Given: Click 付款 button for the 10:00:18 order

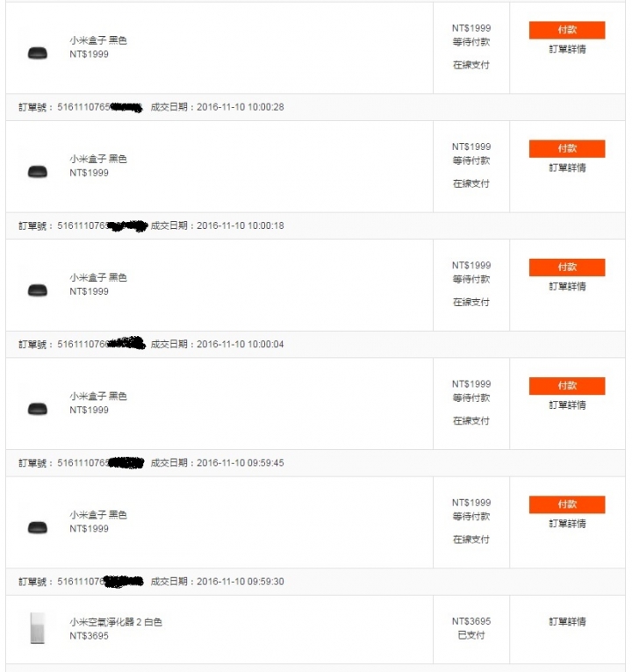Looking at the screenshot, I should coord(567,268).
